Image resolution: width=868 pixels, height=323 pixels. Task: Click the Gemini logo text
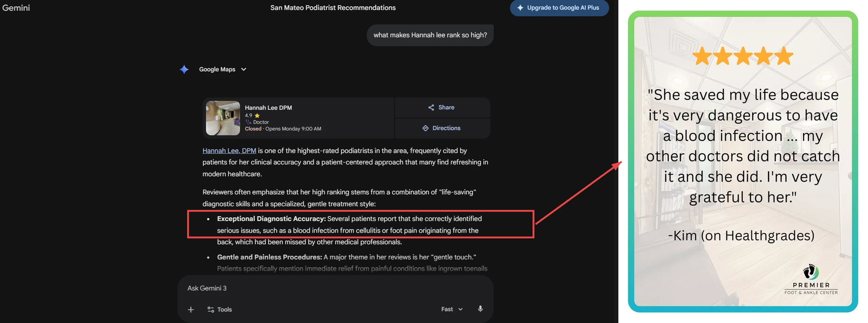point(16,8)
